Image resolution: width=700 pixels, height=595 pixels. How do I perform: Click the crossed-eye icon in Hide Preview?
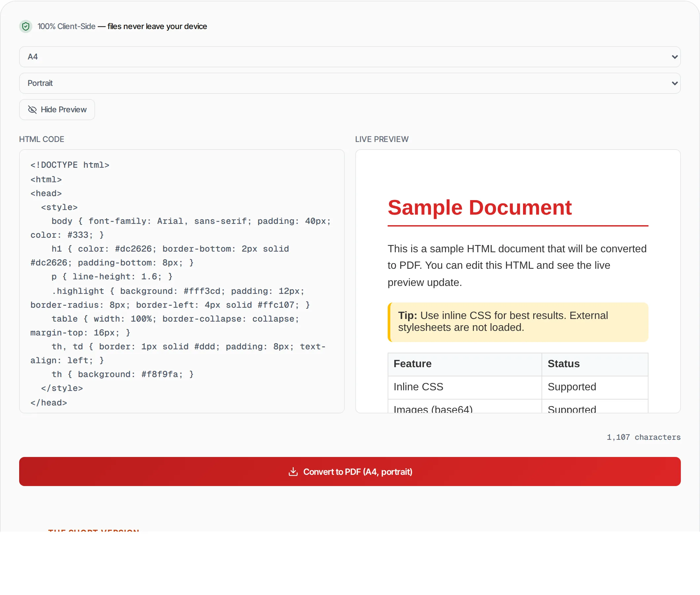pos(32,110)
